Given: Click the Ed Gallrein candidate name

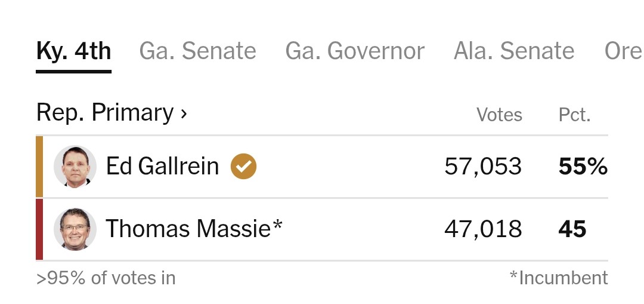Looking at the screenshot, I should click(x=162, y=166).
